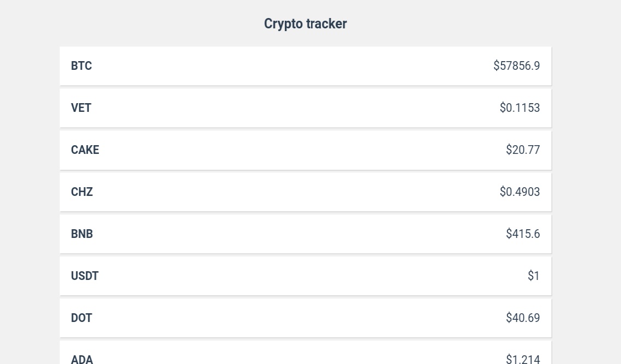
Task: Select the BNB ticker label
Action: point(82,234)
